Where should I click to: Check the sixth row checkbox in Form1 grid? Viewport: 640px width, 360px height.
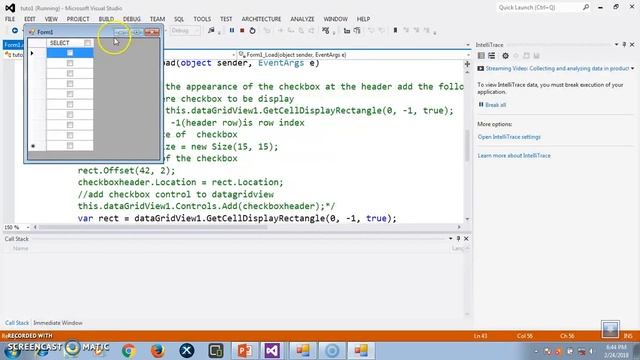[70, 104]
